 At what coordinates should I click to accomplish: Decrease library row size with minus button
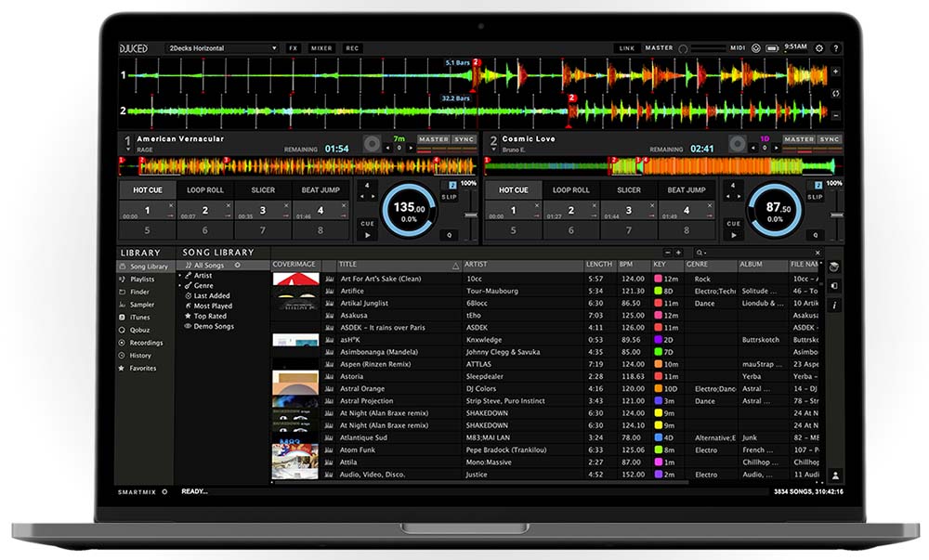click(668, 253)
